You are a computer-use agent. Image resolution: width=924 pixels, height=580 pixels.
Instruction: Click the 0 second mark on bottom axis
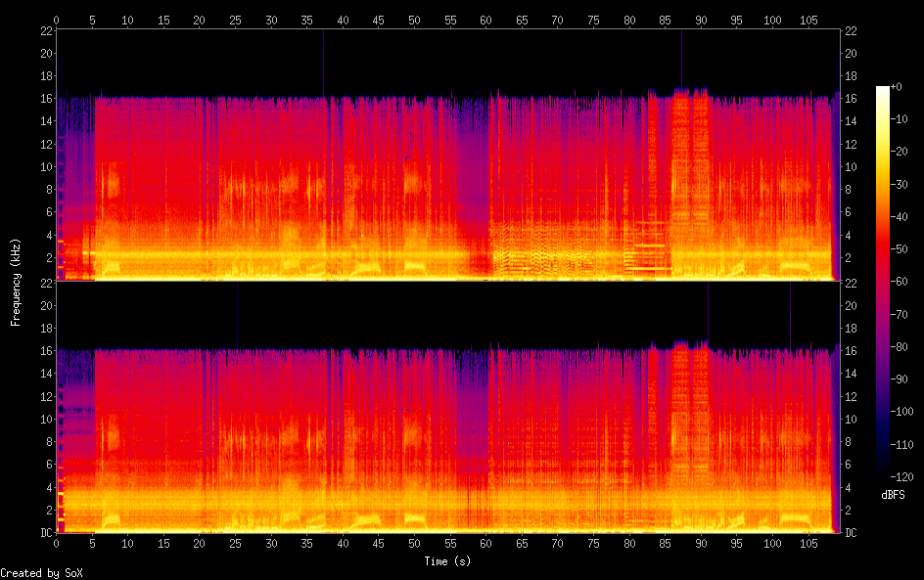[56, 544]
